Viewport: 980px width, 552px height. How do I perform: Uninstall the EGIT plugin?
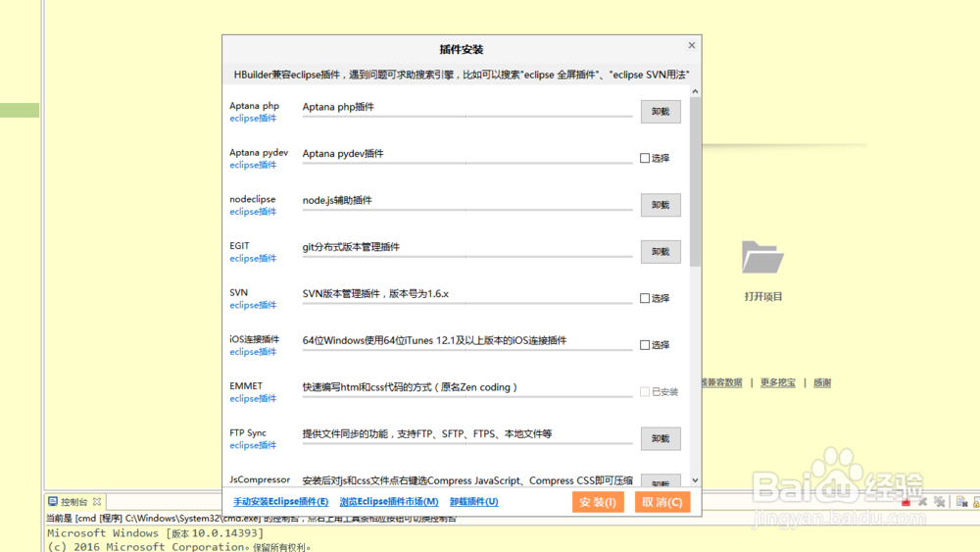click(661, 252)
